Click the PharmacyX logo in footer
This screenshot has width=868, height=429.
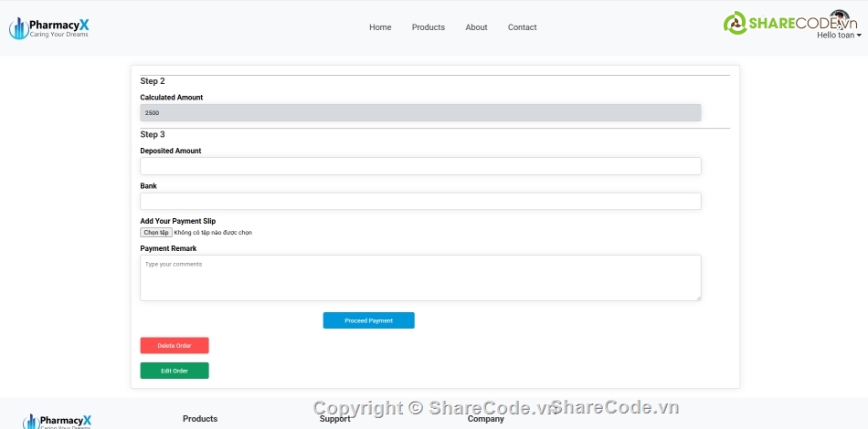click(57, 421)
